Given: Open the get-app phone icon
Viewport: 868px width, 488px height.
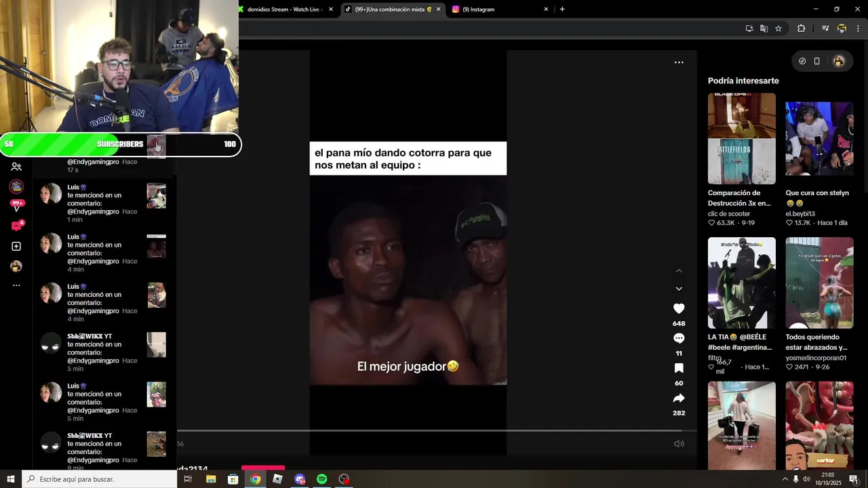Looking at the screenshot, I should (817, 61).
